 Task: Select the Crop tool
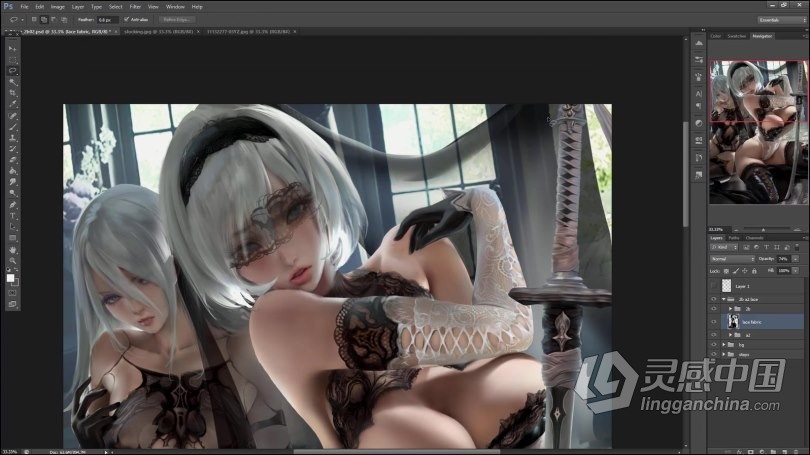click(12, 93)
